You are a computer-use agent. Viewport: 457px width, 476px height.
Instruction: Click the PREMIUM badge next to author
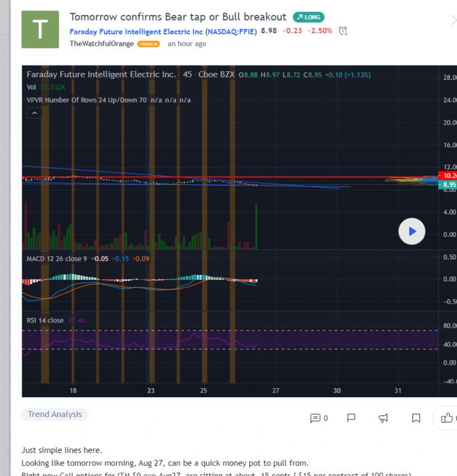149,44
